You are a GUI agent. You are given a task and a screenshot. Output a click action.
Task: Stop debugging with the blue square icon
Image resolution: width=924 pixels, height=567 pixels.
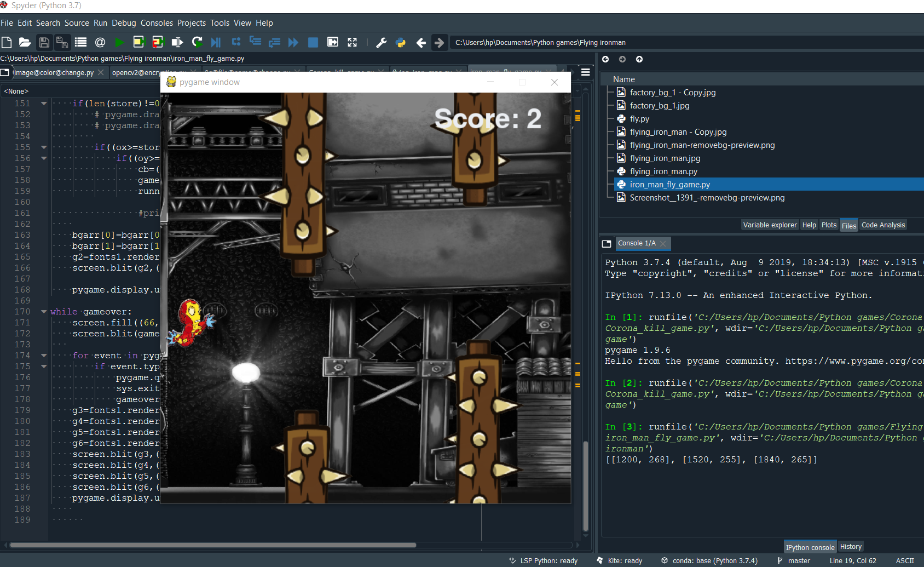[313, 42]
